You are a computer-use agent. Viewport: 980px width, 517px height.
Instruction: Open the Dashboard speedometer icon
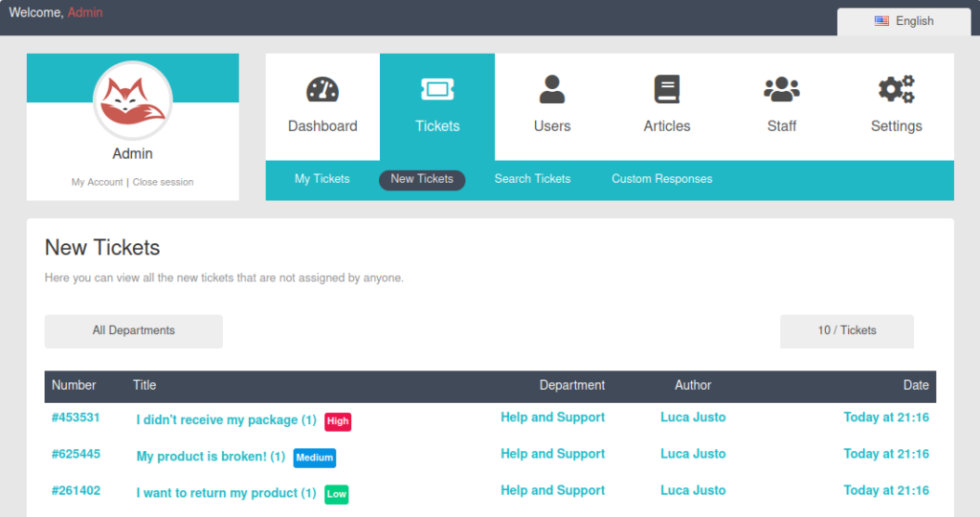(323, 90)
